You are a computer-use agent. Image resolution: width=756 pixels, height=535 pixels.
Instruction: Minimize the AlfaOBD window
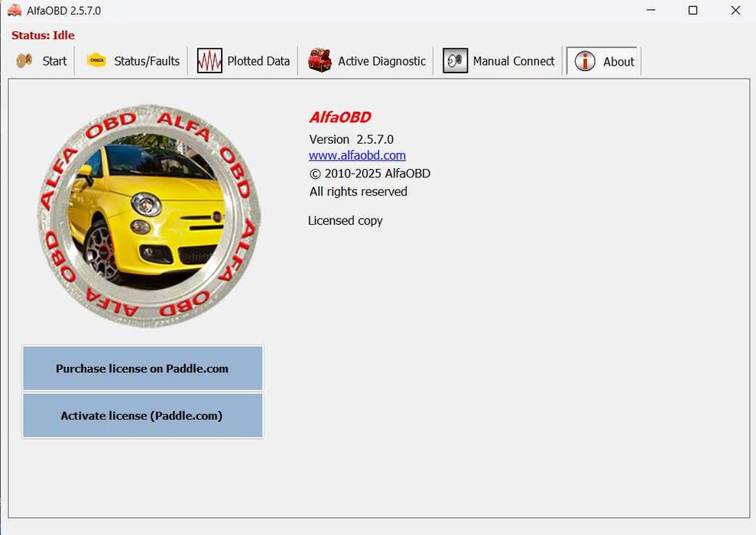[x=651, y=10]
